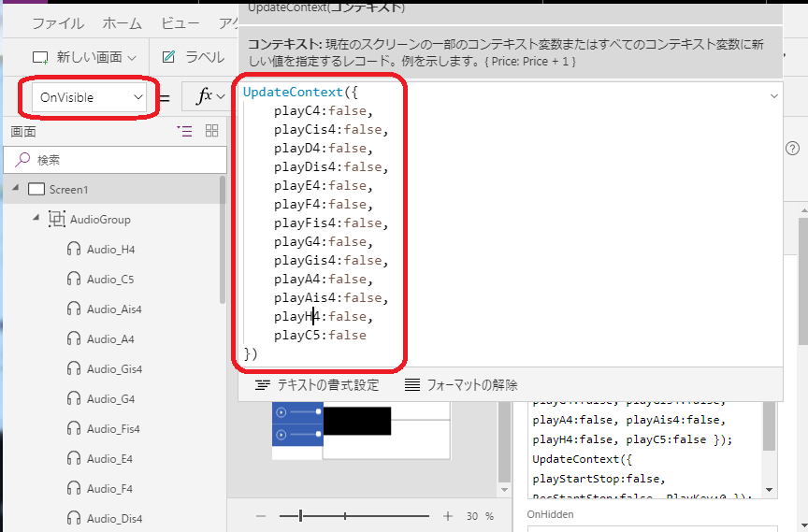Open the ファイル menu
This screenshot has width=808, height=532.
click(x=58, y=23)
